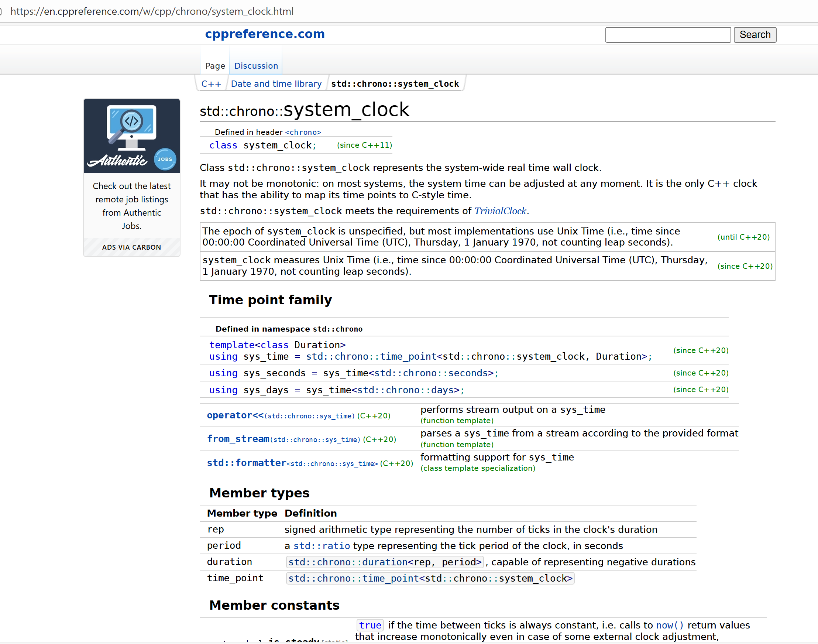Open the C++ breadcrumb link
Screen dimensions: 818x644
pyautogui.click(x=212, y=83)
